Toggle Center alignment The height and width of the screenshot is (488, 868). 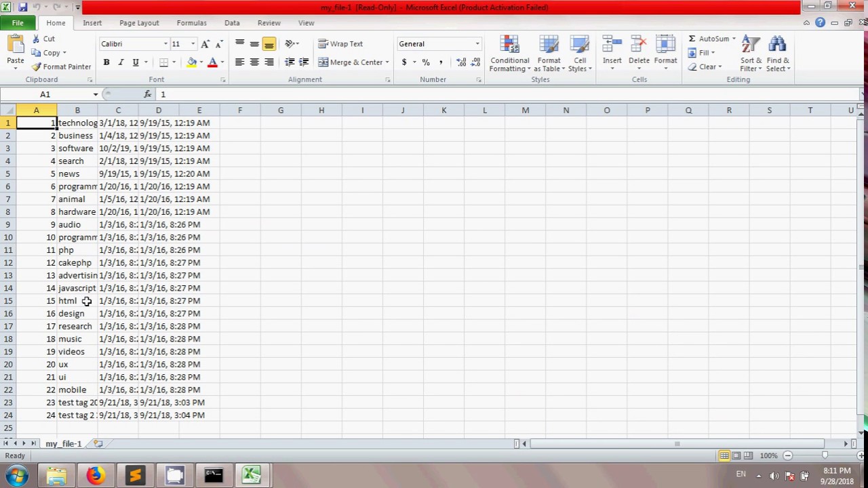pyautogui.click(x=254, y=62)
